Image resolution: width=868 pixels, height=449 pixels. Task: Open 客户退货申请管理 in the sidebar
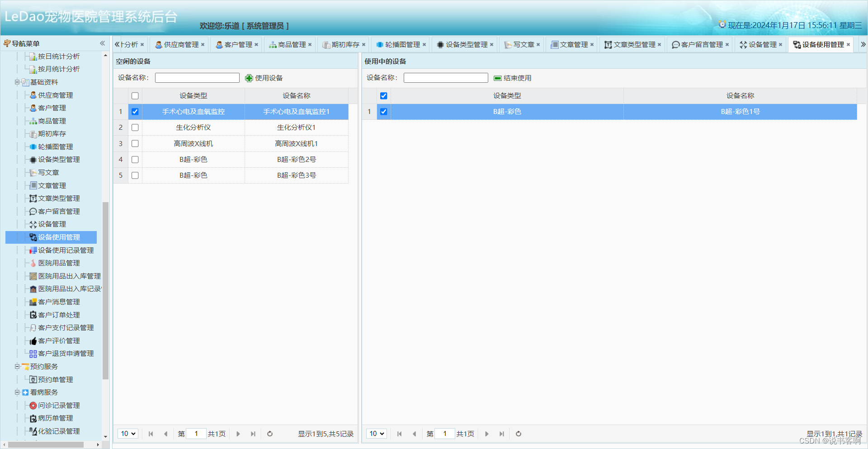pos(66,353)
